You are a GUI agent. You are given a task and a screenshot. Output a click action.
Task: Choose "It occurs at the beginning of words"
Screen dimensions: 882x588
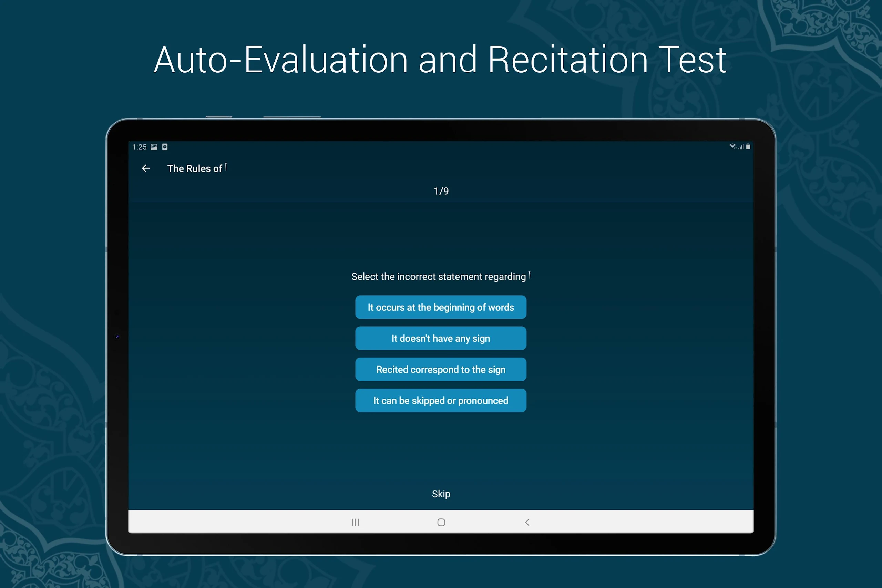point(441,307)
